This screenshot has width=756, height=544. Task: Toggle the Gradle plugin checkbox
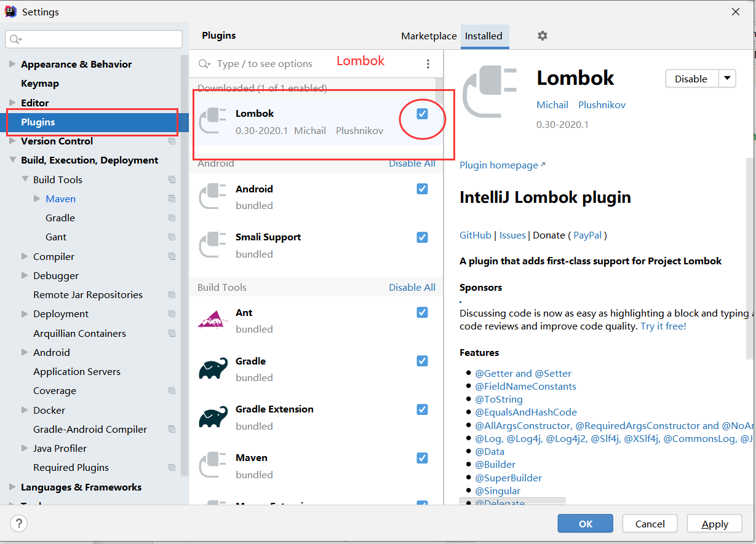[422, 361]
